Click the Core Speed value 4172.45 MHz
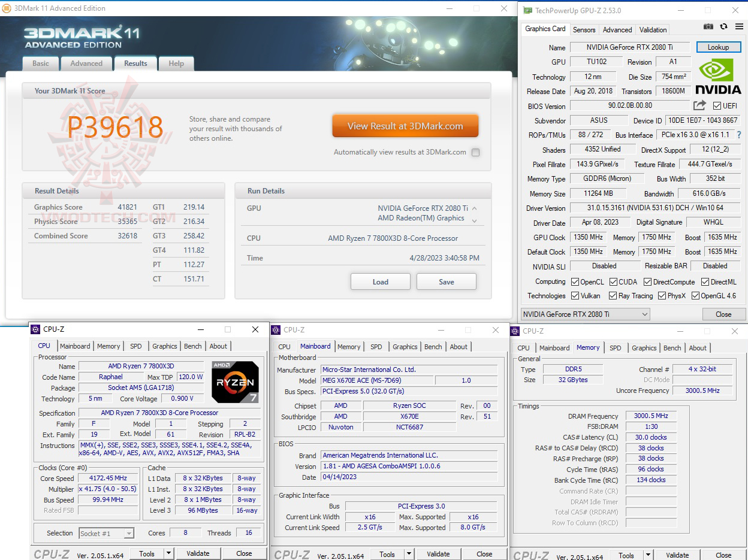Image resolution: width=748 pixels, height=560 pixels. point(109,479)
